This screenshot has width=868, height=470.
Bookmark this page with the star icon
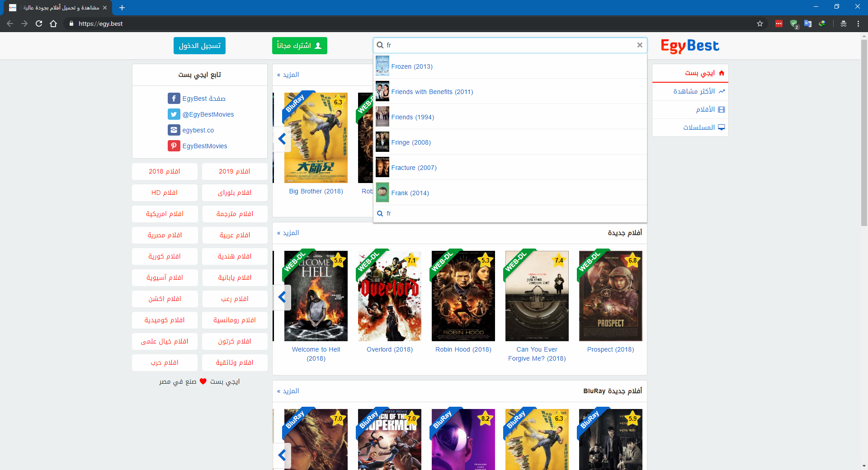coord(760,23)
